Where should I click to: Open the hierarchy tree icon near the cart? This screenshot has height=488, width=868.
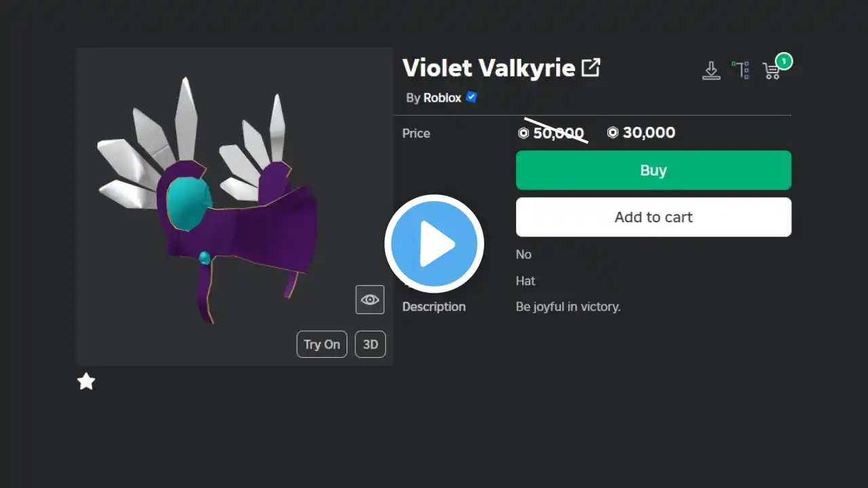741,70
